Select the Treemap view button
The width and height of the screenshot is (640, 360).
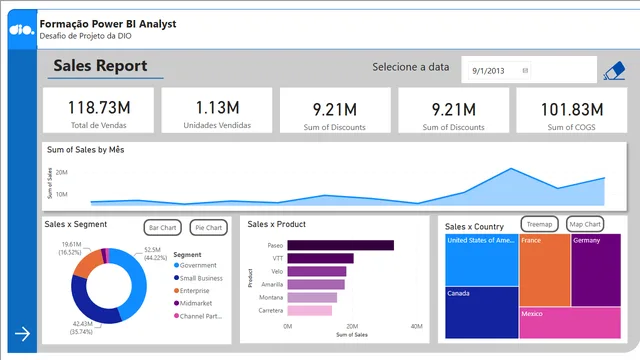[539, 224]
